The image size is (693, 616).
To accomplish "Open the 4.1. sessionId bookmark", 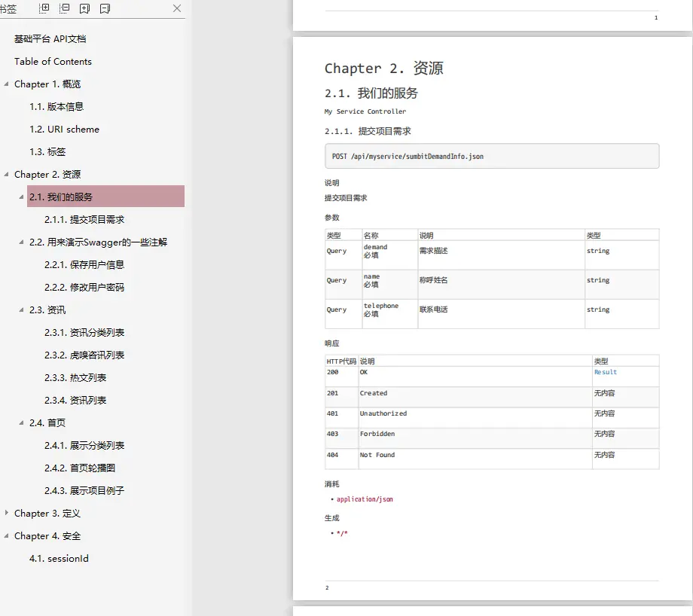I will point(59,558).
